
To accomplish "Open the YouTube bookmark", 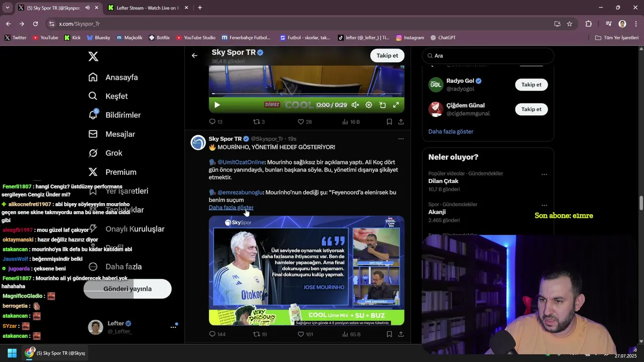I will [45, 38].
